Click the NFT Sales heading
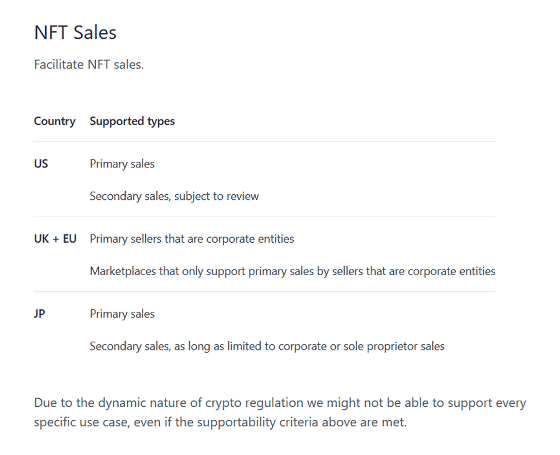Image resolution: width=560 pixels, height=455 pixels. pyautogui.click(x=75, y=32)
